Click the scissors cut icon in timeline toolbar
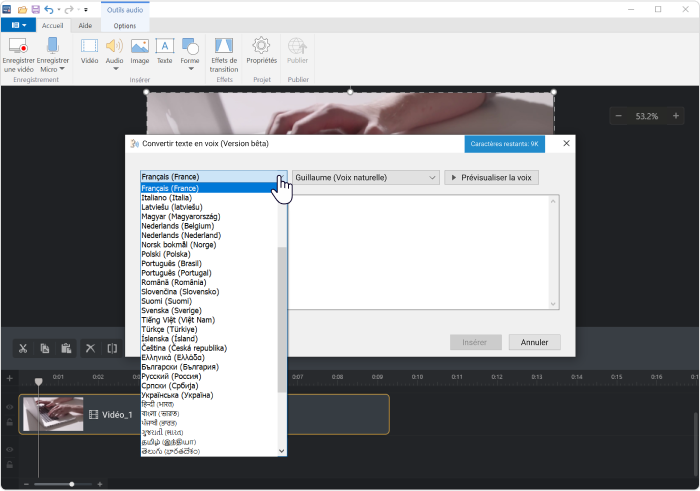 coord(23,348)
